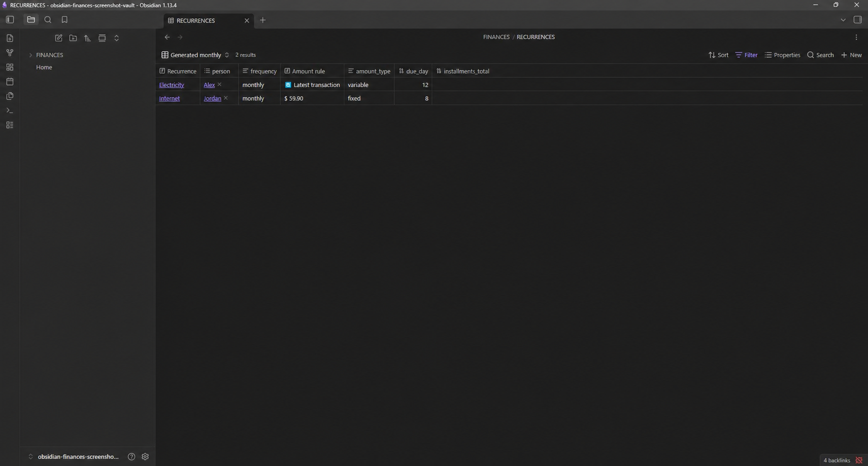Click the Search button in toolbar

820,55
